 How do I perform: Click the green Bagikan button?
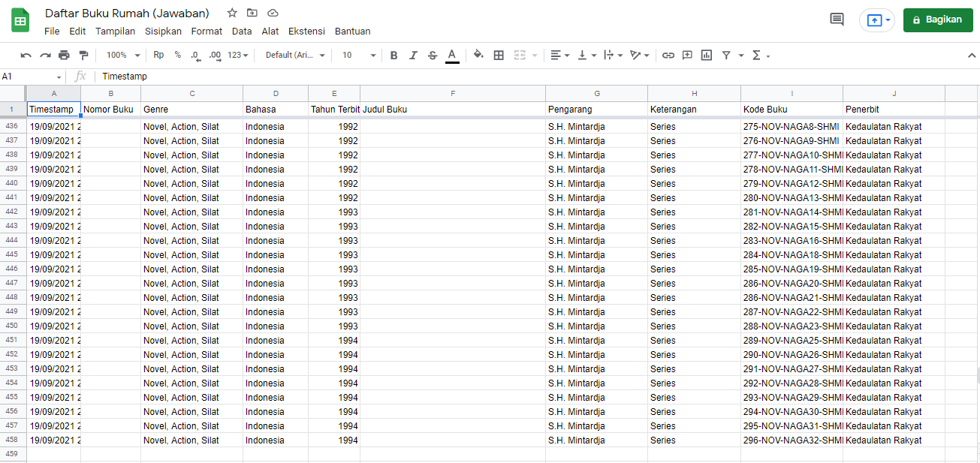[x=937, y=20]
